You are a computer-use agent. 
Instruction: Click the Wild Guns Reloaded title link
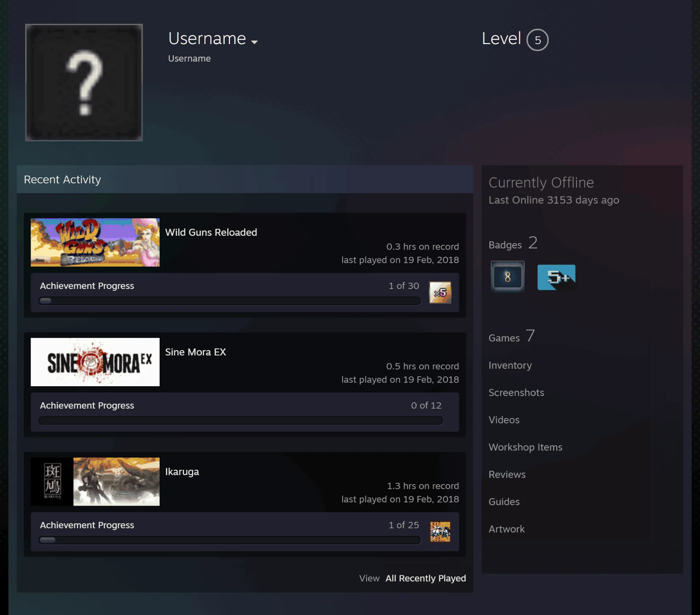point(211,232)
